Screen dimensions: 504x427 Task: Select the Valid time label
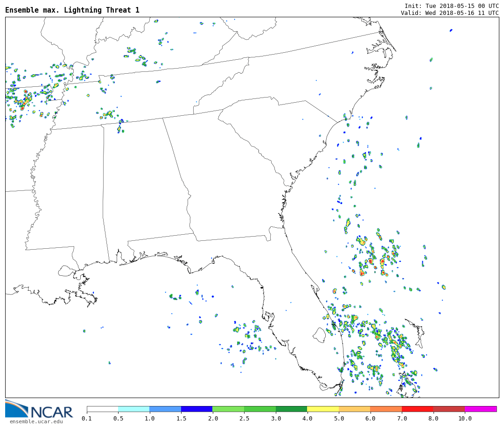pos(449,13)
